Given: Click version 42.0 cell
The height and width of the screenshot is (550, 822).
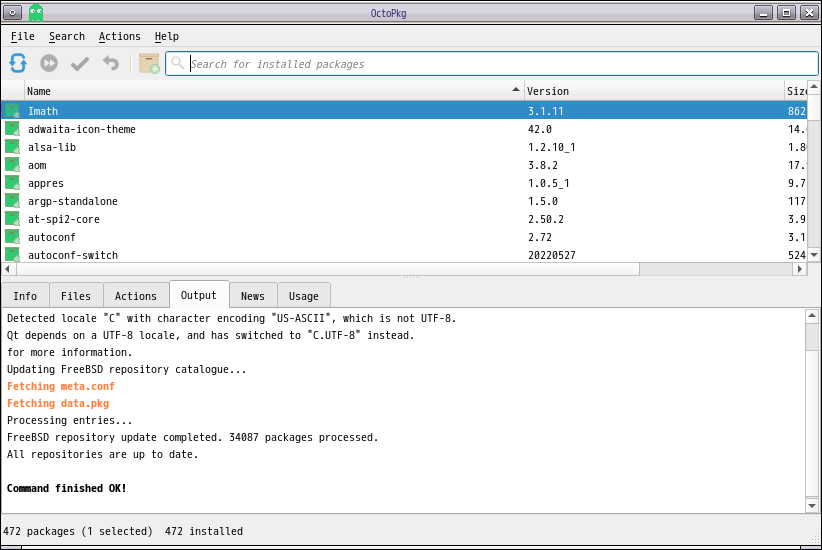Looking at the screenshot, I should [539, 128].
